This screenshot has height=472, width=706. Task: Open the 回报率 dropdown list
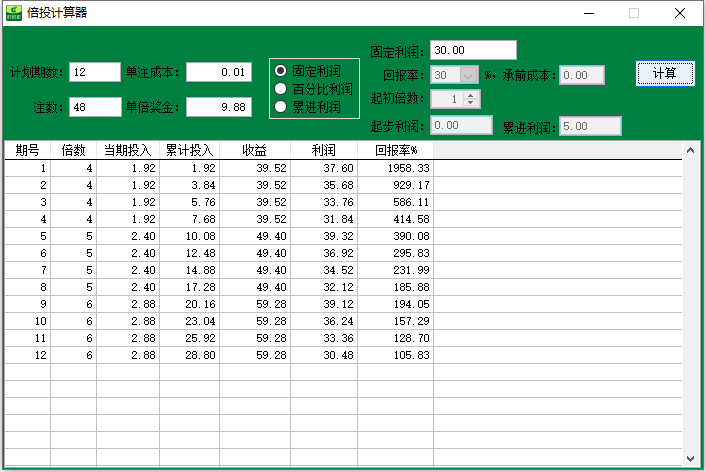point(469,75)
